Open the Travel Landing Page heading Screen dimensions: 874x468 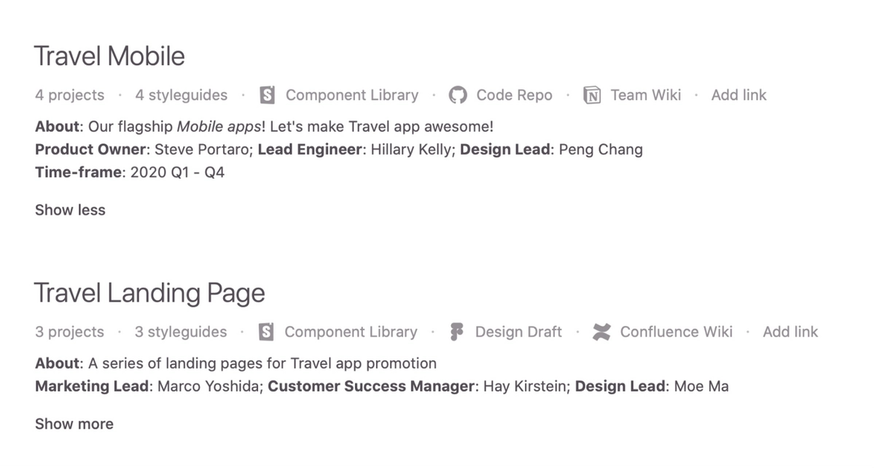tap(149, 293)
